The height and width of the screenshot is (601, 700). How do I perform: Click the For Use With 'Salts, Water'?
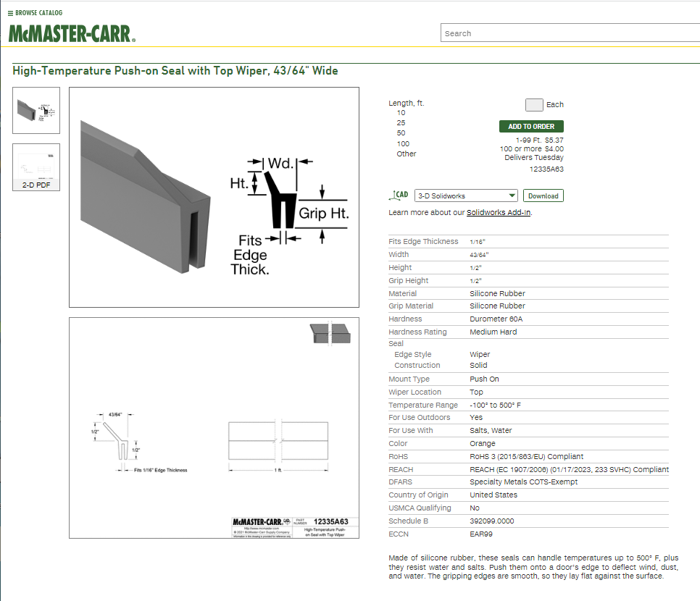pos(491,431)
